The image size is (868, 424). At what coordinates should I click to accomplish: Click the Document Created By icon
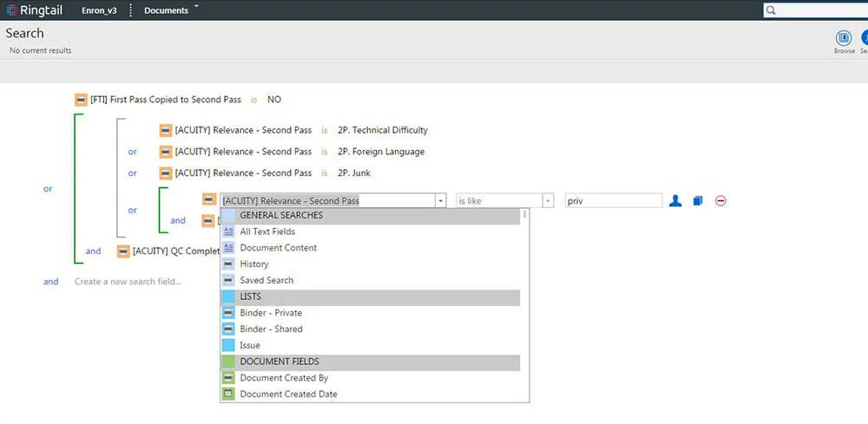(228, 378)
